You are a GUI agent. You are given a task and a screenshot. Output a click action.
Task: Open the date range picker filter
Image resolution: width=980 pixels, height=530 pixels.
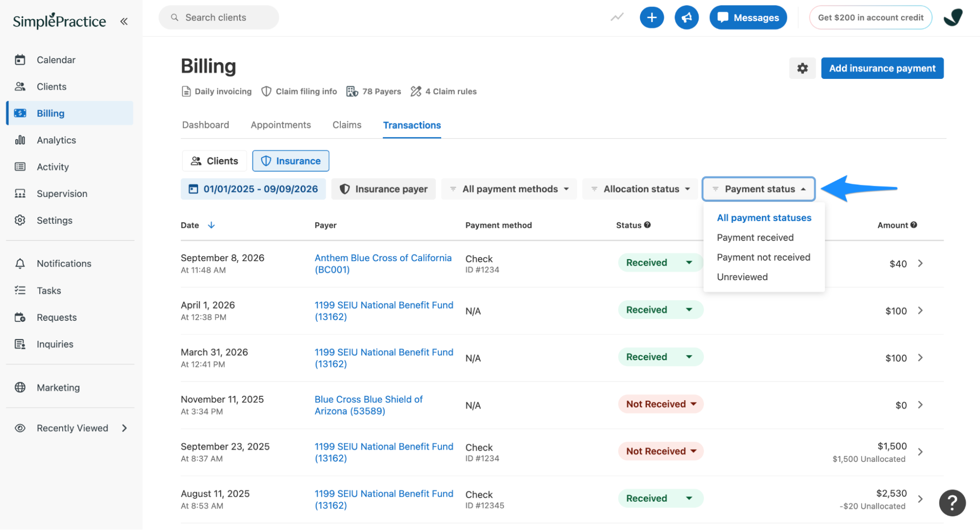(253, 189)
